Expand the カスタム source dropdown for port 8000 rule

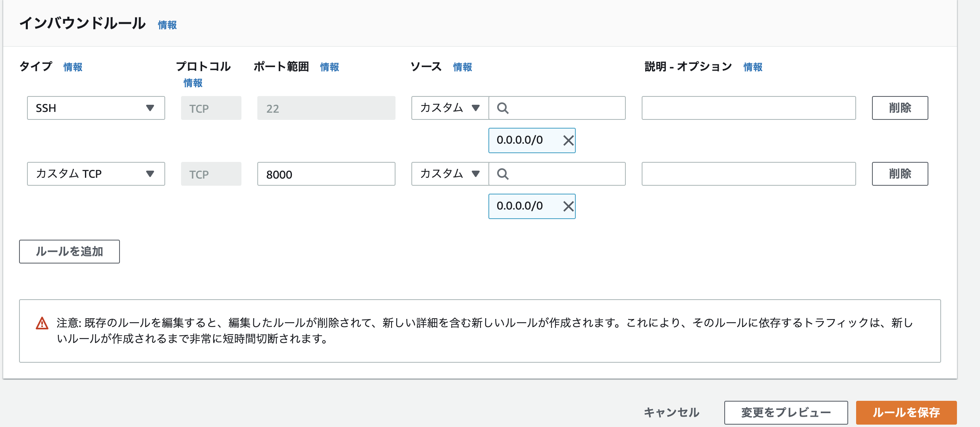450,174
